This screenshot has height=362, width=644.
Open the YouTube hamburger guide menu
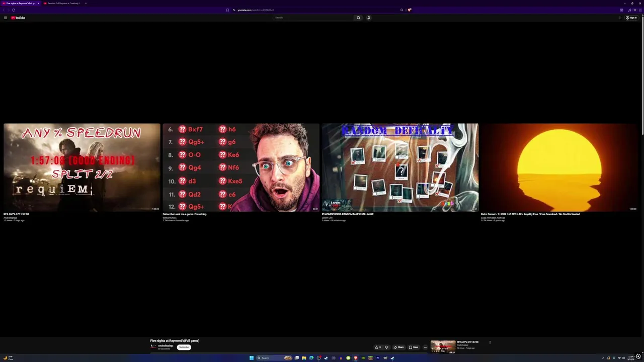pos(6,18)
